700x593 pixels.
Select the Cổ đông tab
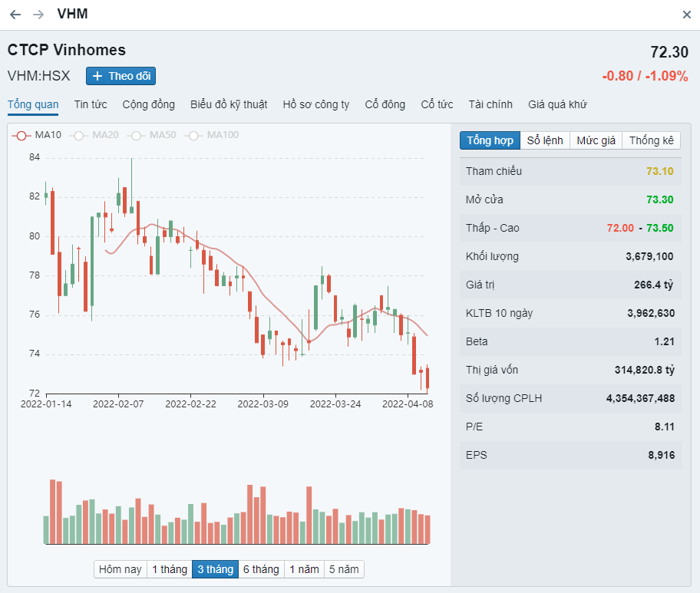pos(385,104)
